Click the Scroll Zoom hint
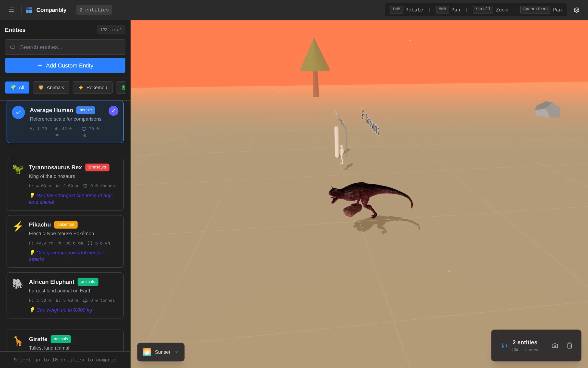The image size is (588, 368). [x=490, y=10]
